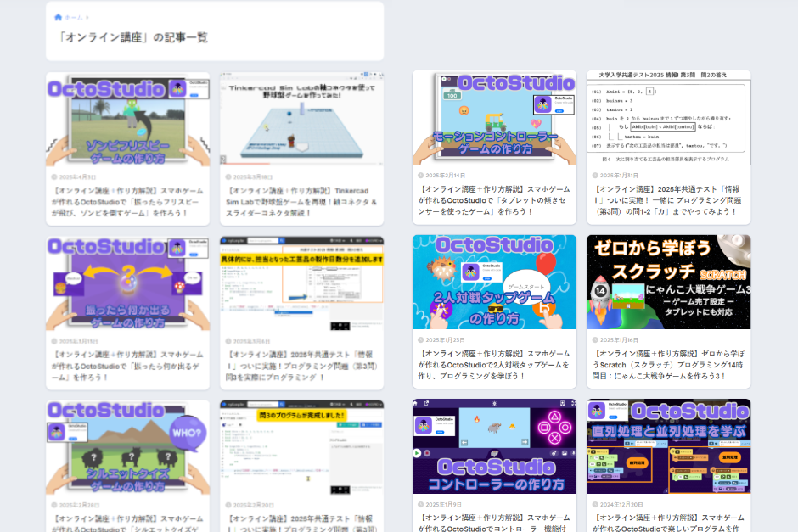Image resolution: width=798 pixels, height=532 pixels.
Task: Click the 問3のプログラムが完成しました thumbnail
Action: (x=301, y=447)
